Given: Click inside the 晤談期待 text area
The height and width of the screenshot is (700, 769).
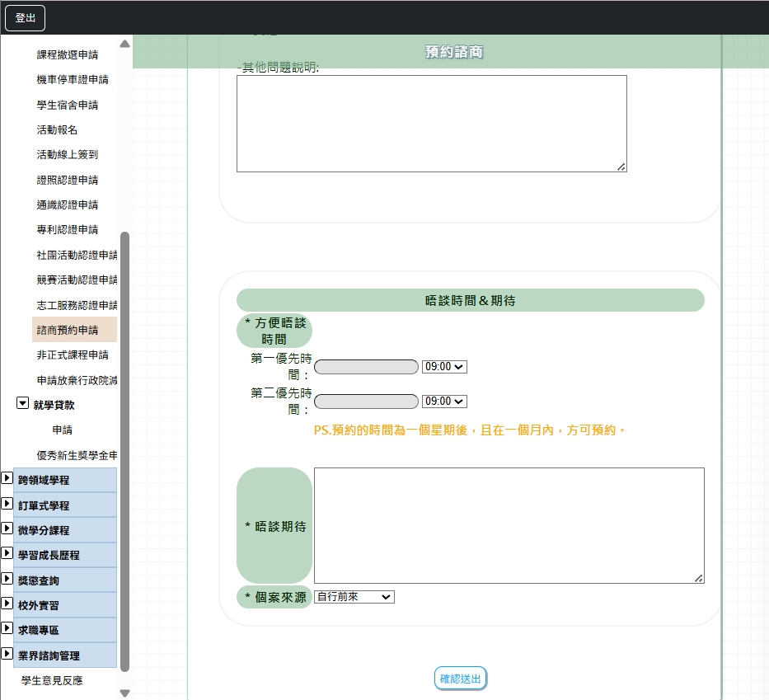Looking at the screenshot, I should 508,525.
